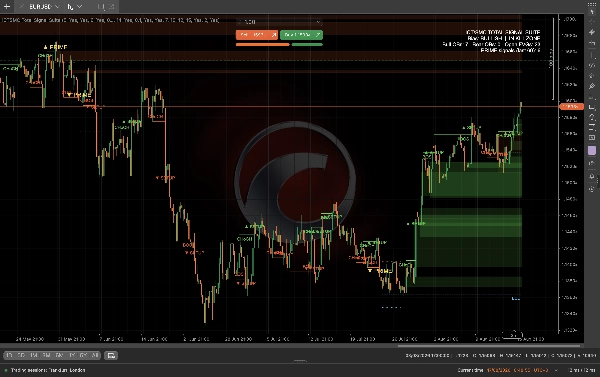Expand the bottom panel with the center handle
This screenshot has height=377, width=600.
[x=300, y=361]
